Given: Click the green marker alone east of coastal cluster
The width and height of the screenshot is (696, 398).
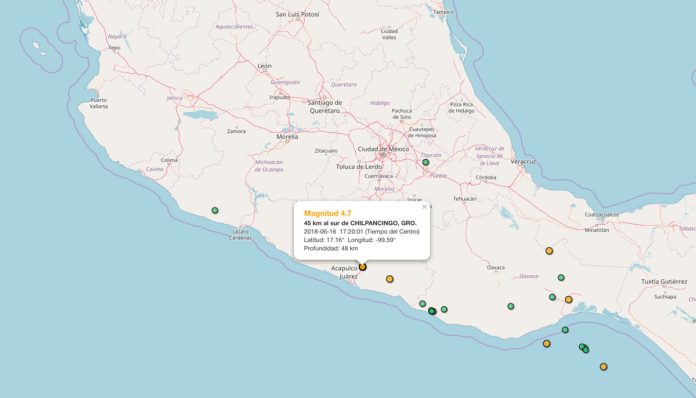Looking at the screenshot, I should tap(444, 309).
